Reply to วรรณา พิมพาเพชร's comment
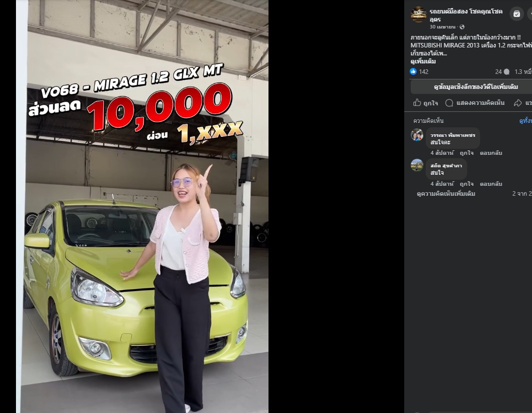The image size is (532, 413). (491, 153)
